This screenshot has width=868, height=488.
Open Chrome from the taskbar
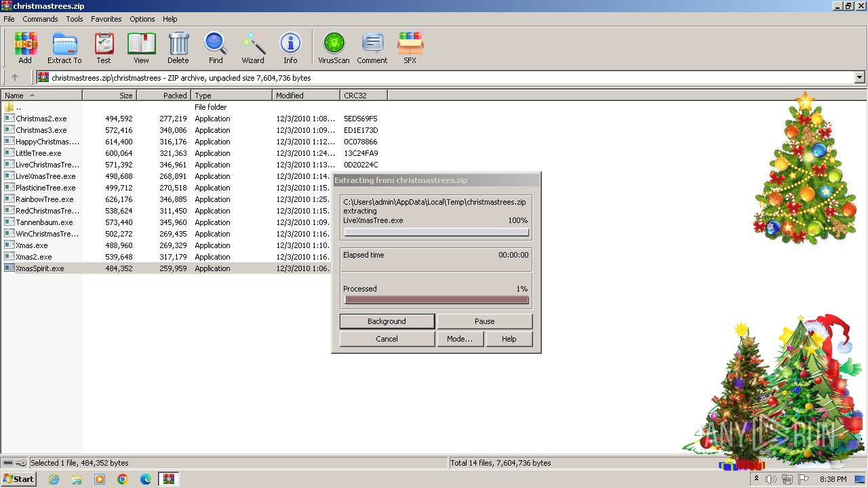click(x=123, y=479)
